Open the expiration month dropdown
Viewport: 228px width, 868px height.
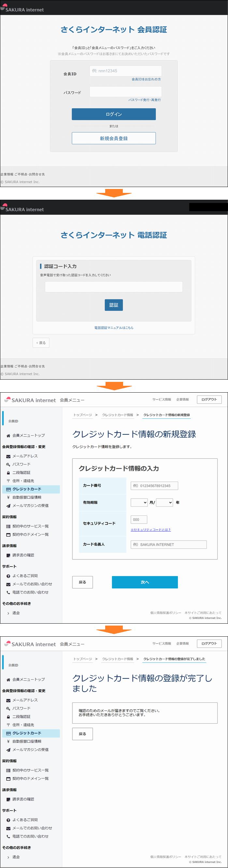pos(139,502)
